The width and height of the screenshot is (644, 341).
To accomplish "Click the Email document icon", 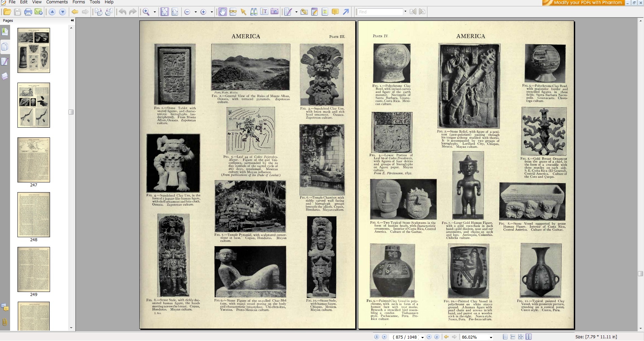I will click(x=39, y=12).
